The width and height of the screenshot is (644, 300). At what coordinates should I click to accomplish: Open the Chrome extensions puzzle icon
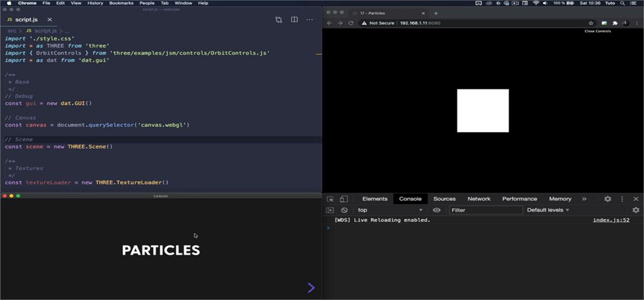pos(615,23)
